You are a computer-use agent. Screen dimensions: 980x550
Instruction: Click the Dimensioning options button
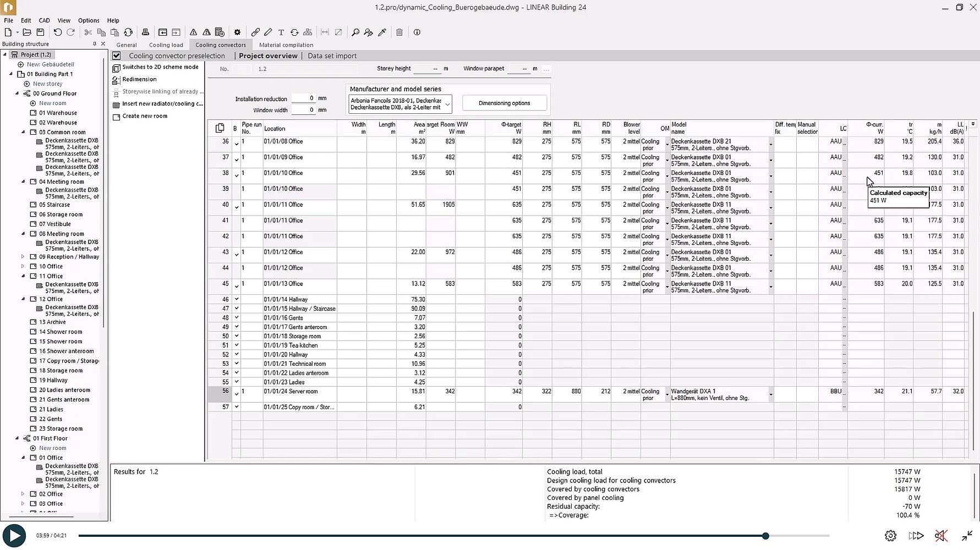pyautogui.click(x=504, y=103)
